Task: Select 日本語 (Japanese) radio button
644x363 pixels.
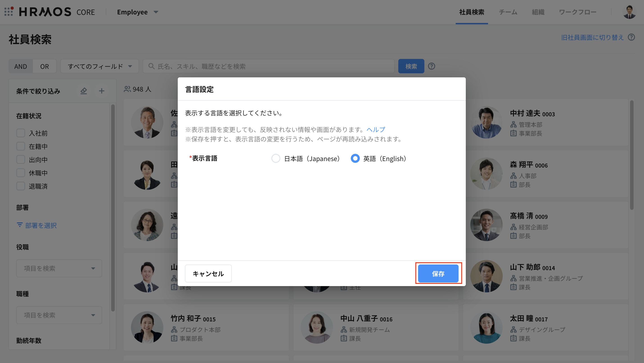Action: [276, 158]
